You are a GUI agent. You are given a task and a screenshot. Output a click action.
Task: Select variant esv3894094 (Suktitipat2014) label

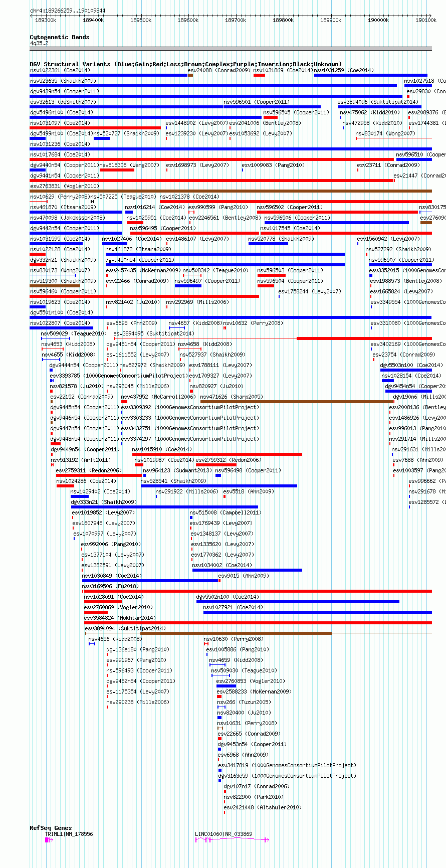125,628
